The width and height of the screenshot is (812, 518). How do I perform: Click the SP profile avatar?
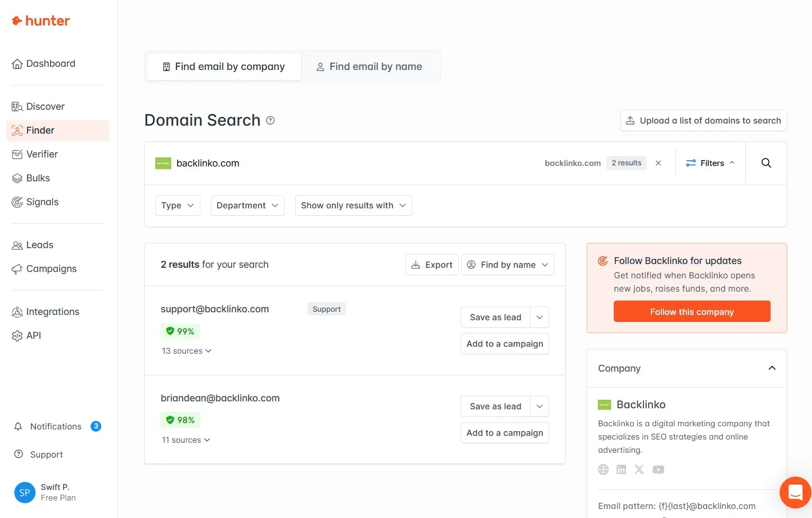24,493
